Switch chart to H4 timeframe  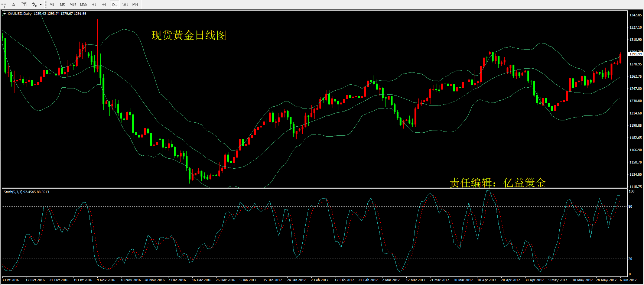[x=104, y=4]
